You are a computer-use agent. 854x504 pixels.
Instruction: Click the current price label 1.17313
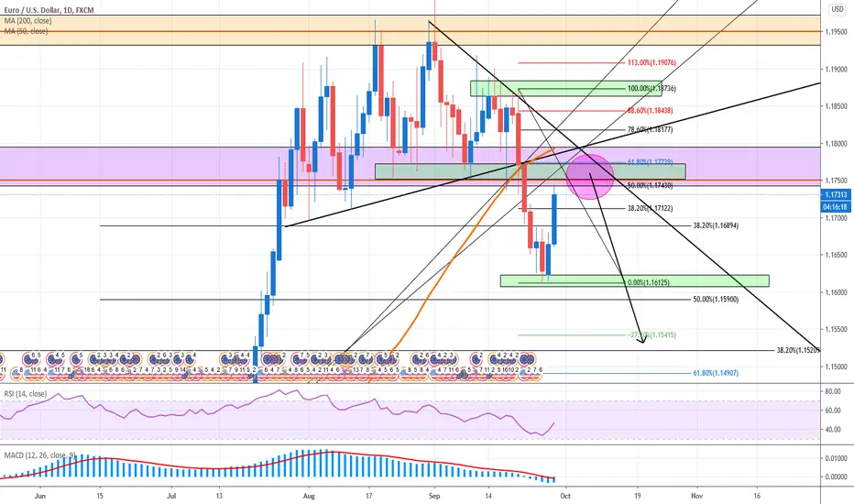[x=836, y=195]
